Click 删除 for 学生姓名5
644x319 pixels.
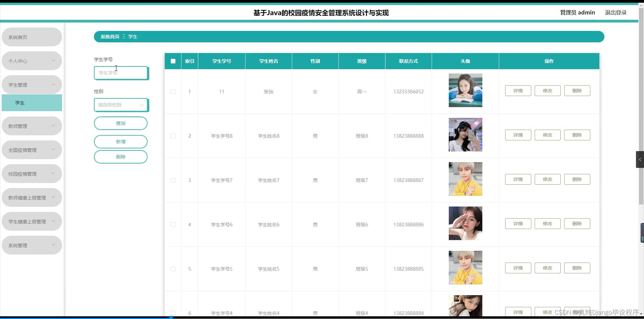tap(577, 268)
